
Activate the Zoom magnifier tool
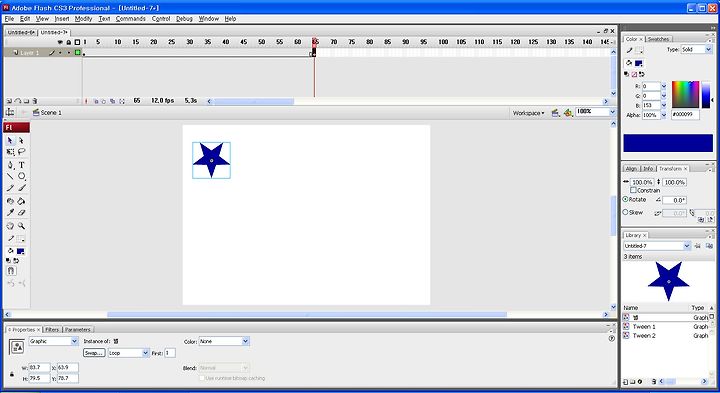click(x=21, y=226)
